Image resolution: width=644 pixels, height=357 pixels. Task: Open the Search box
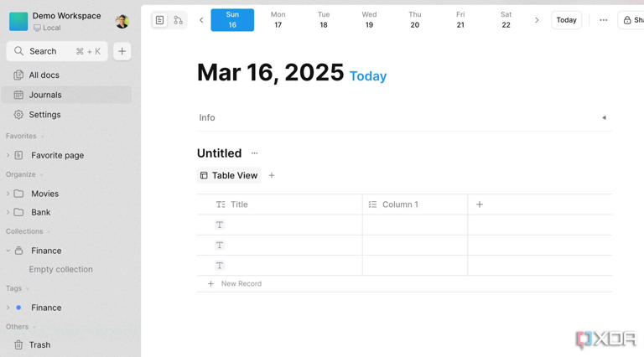coord(57,51)
